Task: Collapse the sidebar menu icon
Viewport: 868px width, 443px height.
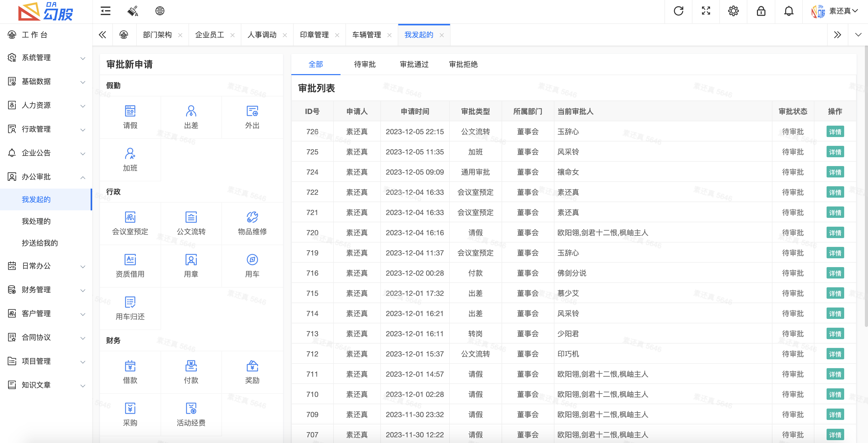Action: pyautogui.click(x=105, y=11)
